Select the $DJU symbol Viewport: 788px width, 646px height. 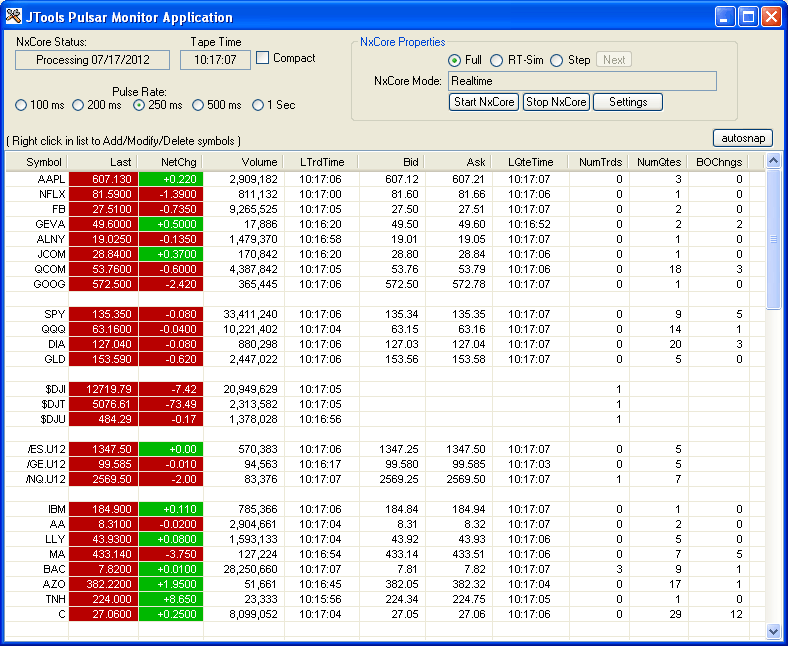coord(53,419)
